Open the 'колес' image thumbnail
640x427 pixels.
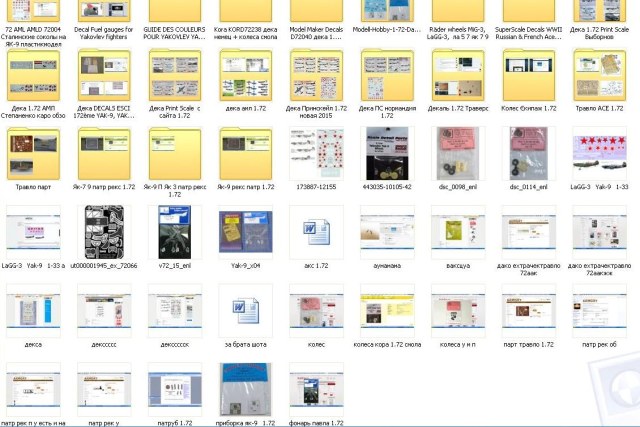pos(316,308)
